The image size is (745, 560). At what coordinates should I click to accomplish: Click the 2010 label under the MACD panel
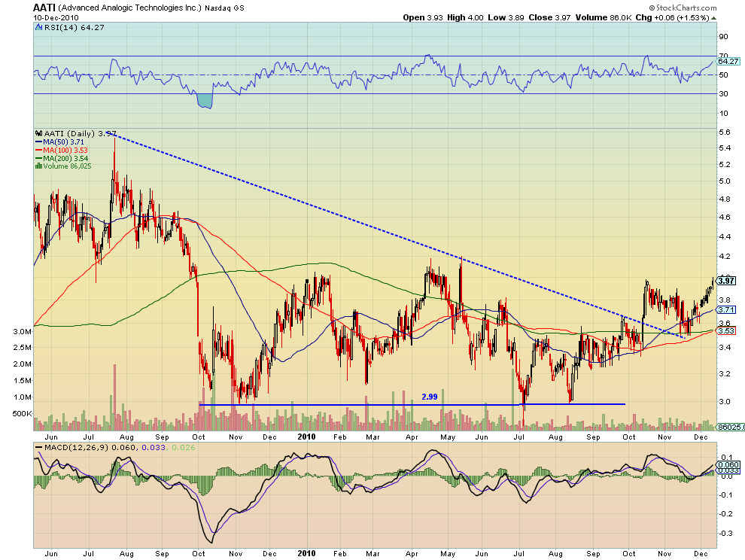[306, 554]
